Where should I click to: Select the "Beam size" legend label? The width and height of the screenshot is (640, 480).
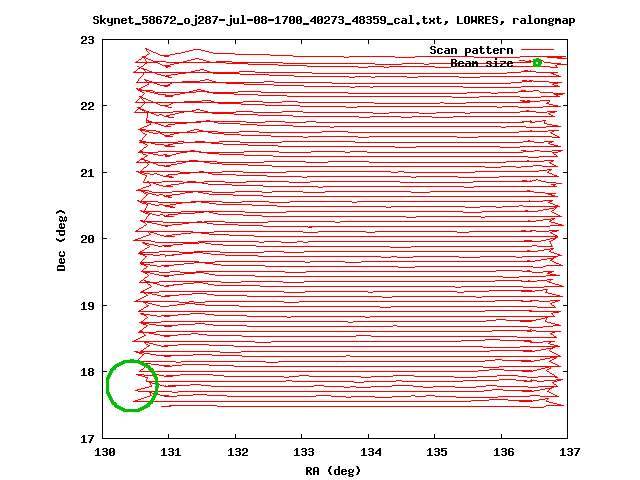(x=482, y=63)
